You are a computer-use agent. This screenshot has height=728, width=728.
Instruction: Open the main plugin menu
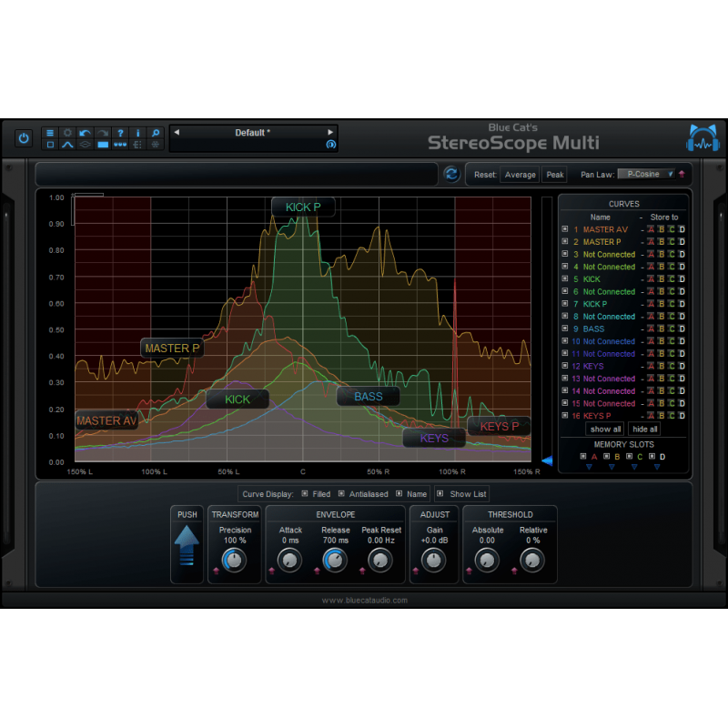50,132
